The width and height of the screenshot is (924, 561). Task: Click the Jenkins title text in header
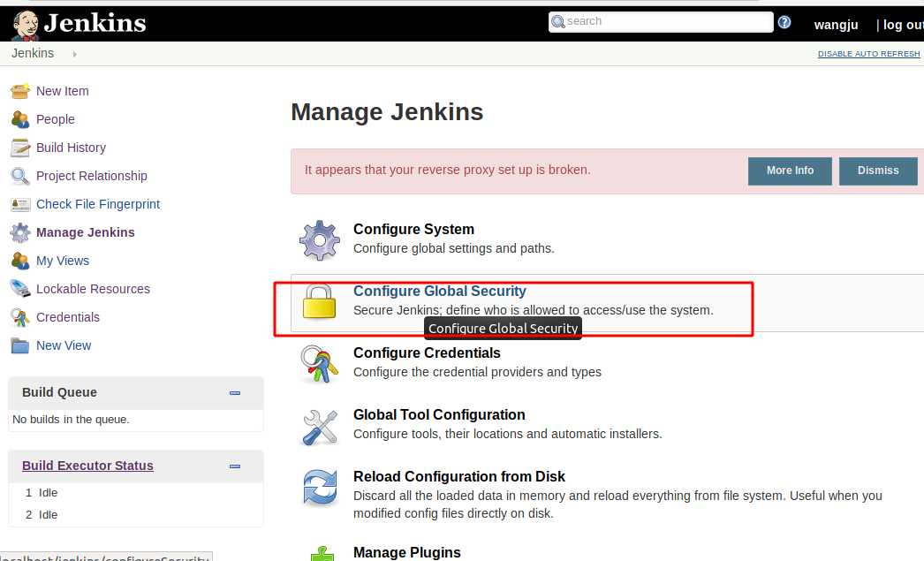pos(95,24)
